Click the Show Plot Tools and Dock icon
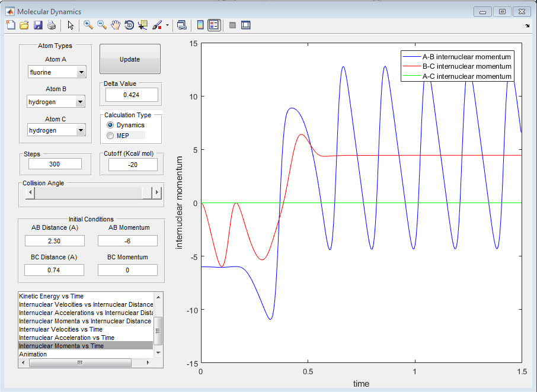This screenshot has width=537, height=392. (x=246, y=25)
